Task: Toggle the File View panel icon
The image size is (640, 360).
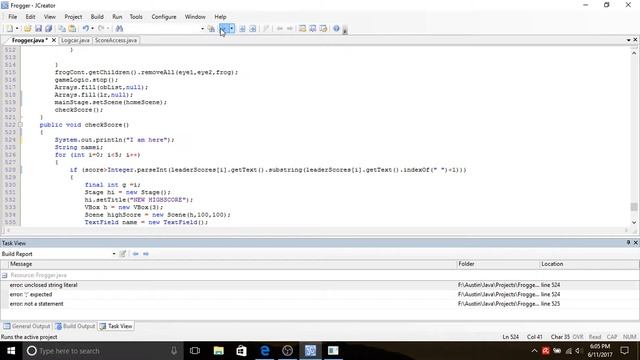Action: pos(302,29)
